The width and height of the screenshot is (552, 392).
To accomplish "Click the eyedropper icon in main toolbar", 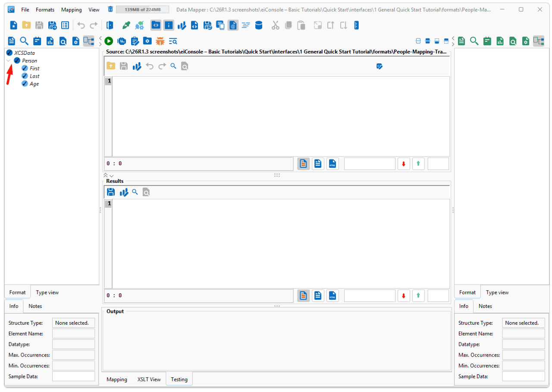I will (126, 25).
